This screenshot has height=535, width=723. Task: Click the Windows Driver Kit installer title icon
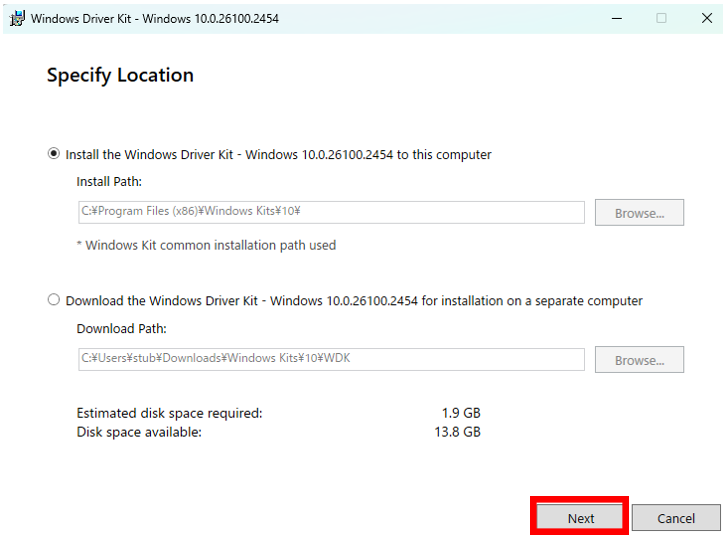(17, 18)
